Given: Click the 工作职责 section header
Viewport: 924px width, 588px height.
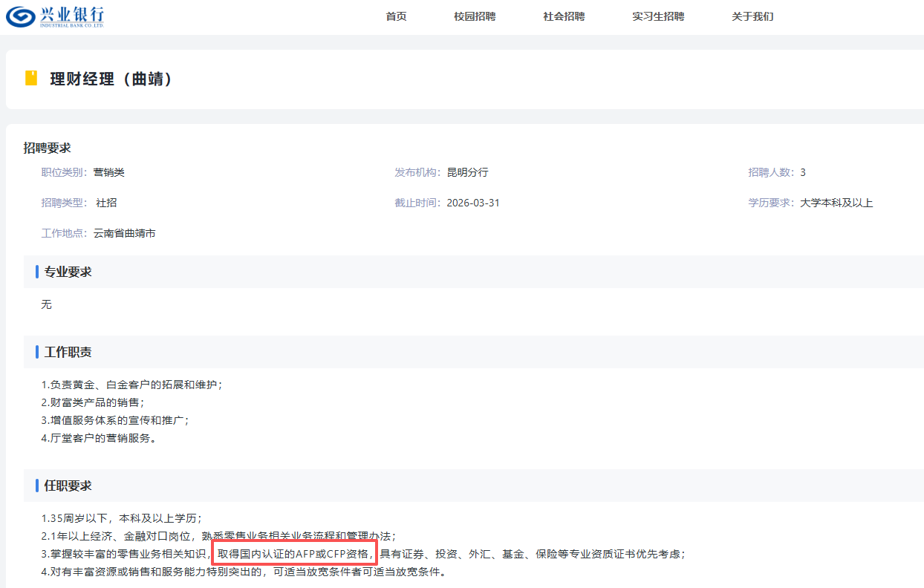Looking at the screenshot, I should (x=68, y=352).
